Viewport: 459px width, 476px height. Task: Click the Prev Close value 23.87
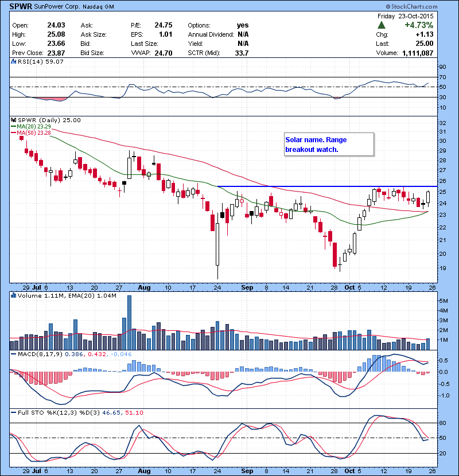(56, 53)
